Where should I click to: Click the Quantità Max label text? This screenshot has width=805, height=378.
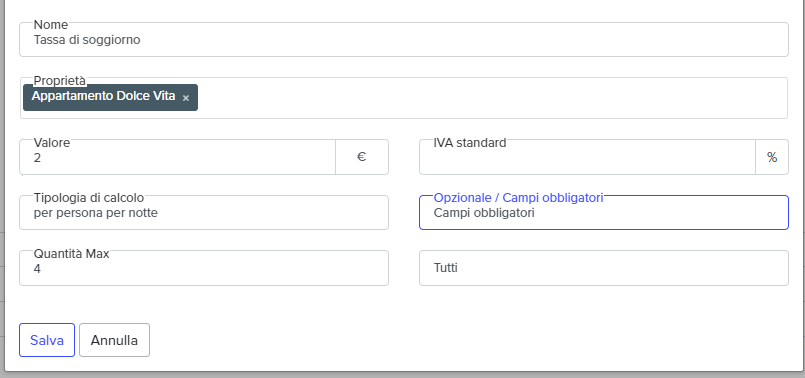tap(71, 253)
